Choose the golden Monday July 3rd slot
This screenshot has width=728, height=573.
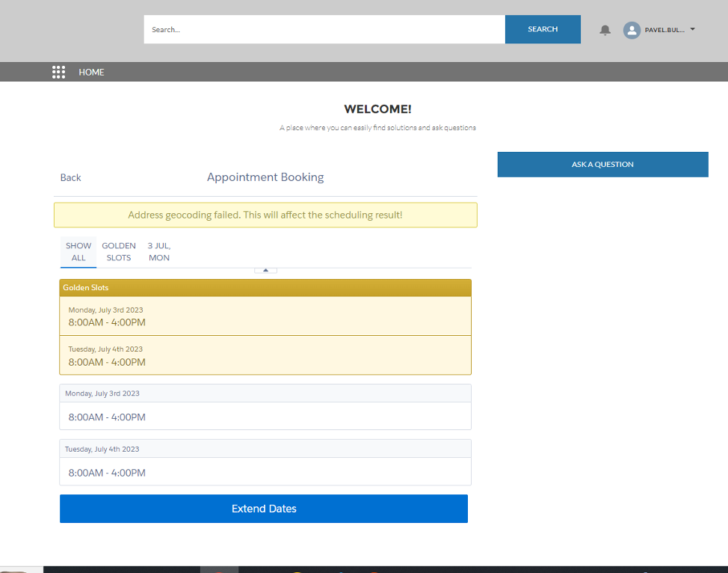coord(265,316)
